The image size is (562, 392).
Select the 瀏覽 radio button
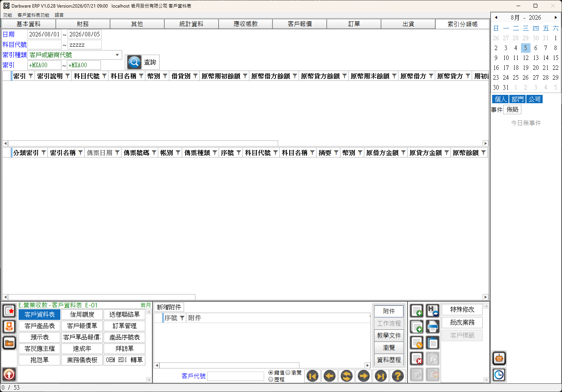[x=288, y=373]
